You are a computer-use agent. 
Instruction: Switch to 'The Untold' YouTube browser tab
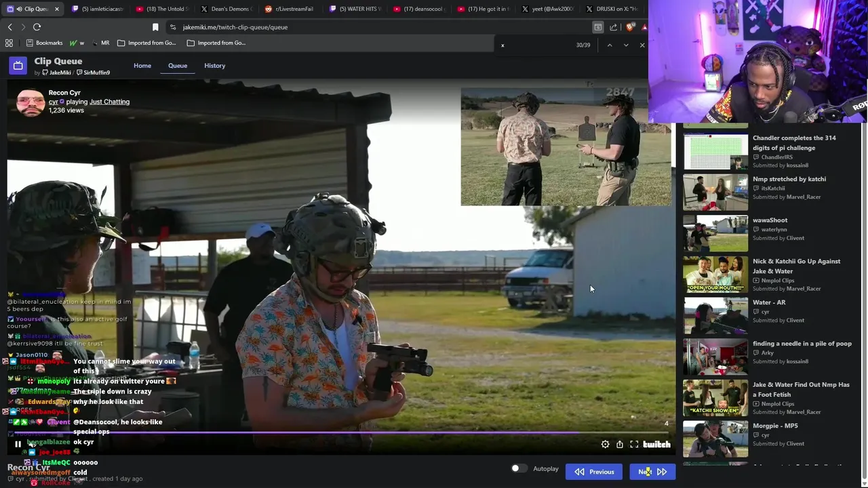point(161,9)
